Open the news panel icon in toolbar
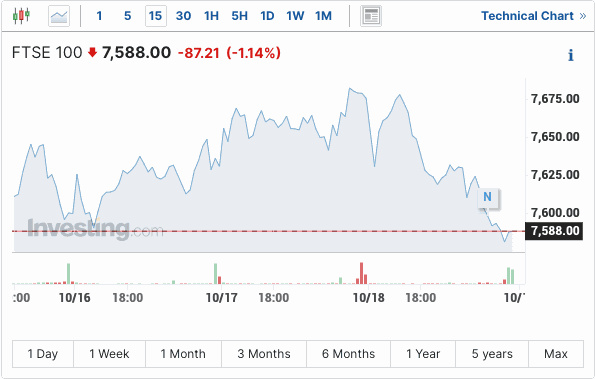Viewport: 595px width, 379px height. (x=371, y=16)
